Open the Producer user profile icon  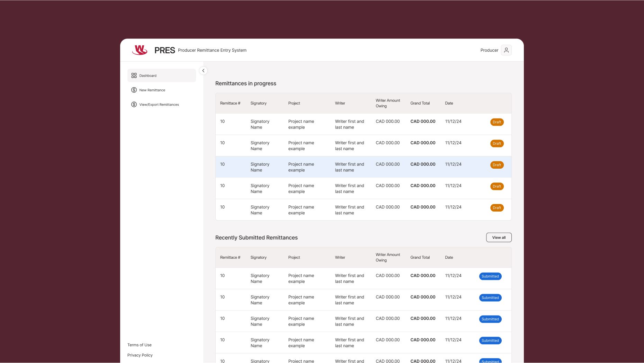coord(506,50)
